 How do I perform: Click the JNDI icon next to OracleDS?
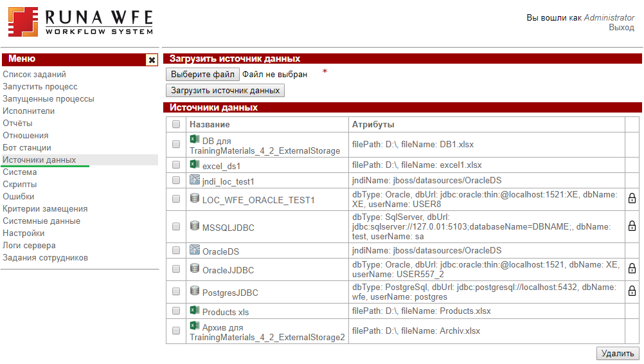click(195, 250)
